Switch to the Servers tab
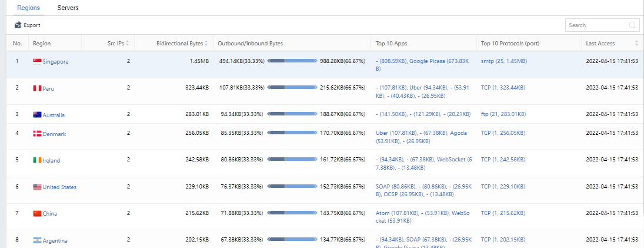Viewport: 644px width, 248px height. 68,8
